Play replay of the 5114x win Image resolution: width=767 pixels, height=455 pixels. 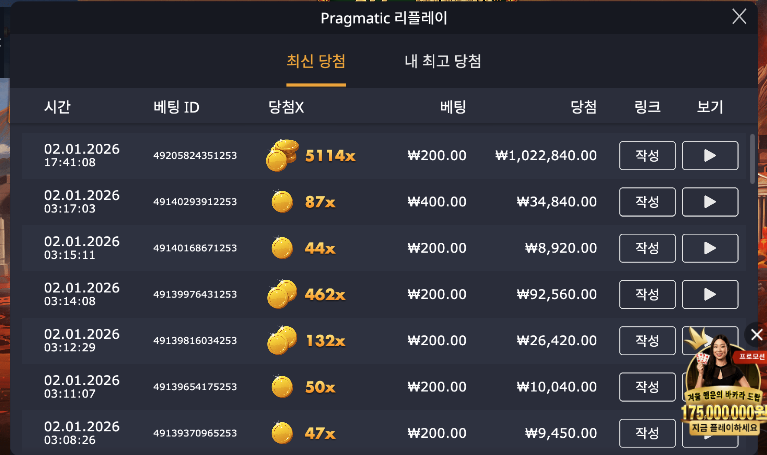tap(710, 156)
